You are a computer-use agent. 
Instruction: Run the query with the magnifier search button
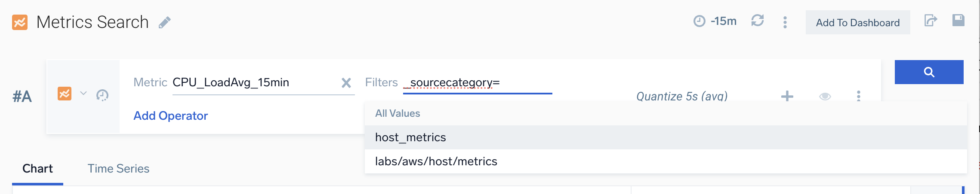929,72
